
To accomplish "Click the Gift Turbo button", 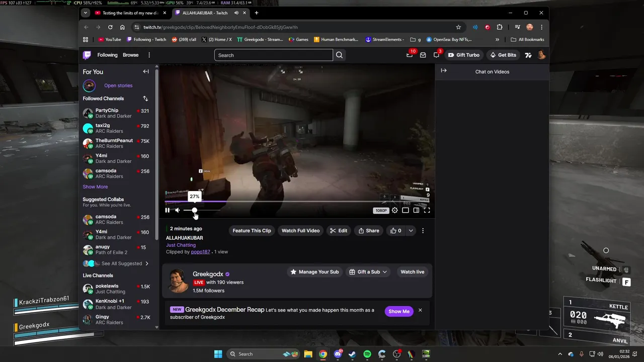I will tap(464, 55).
